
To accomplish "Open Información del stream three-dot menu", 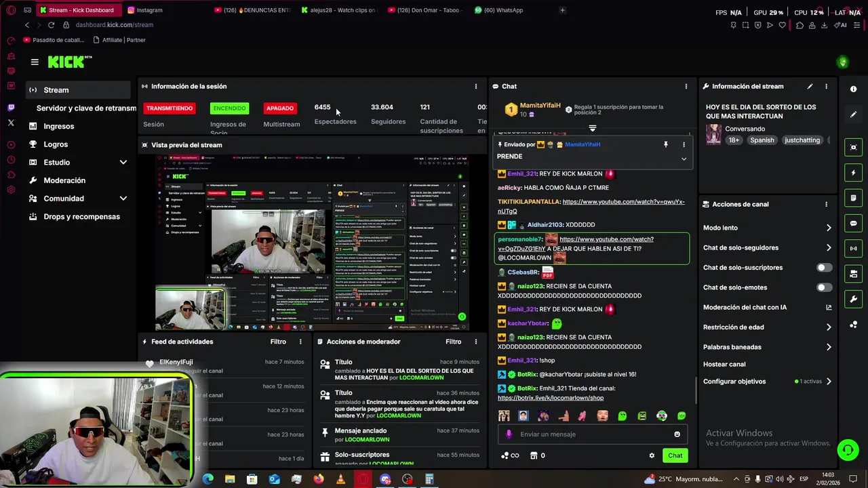I will click(826, 86).
